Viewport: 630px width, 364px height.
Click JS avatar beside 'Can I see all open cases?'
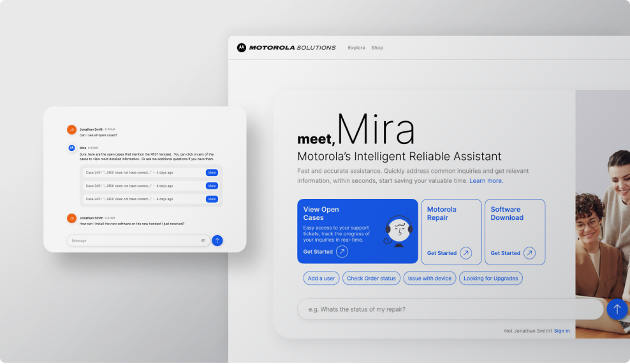[71, 130]
